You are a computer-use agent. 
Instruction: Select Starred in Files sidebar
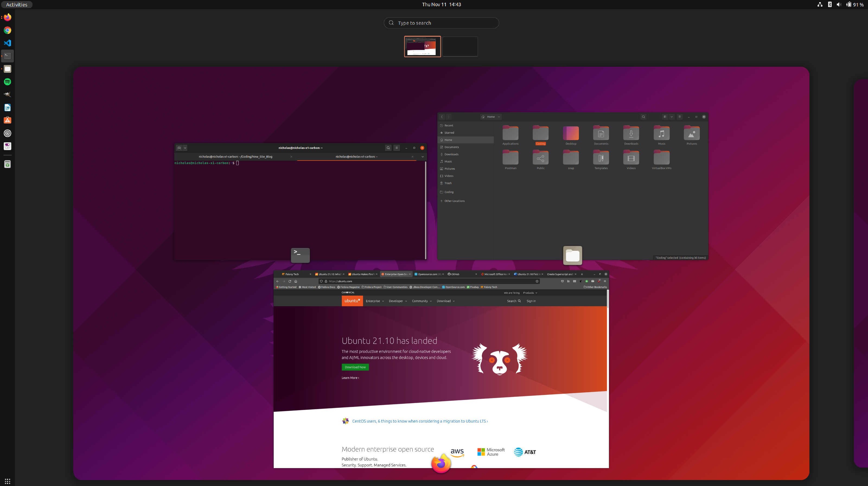[466, 133]
